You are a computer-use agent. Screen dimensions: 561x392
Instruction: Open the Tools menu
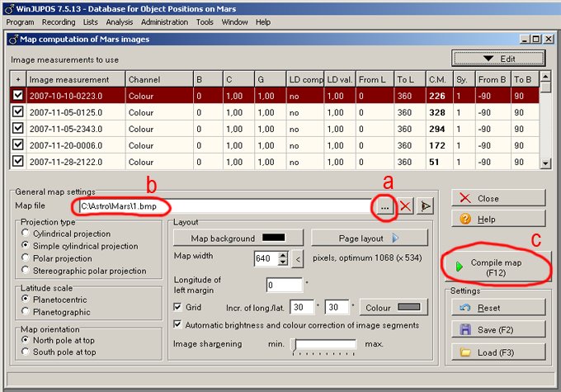[205, 22]
